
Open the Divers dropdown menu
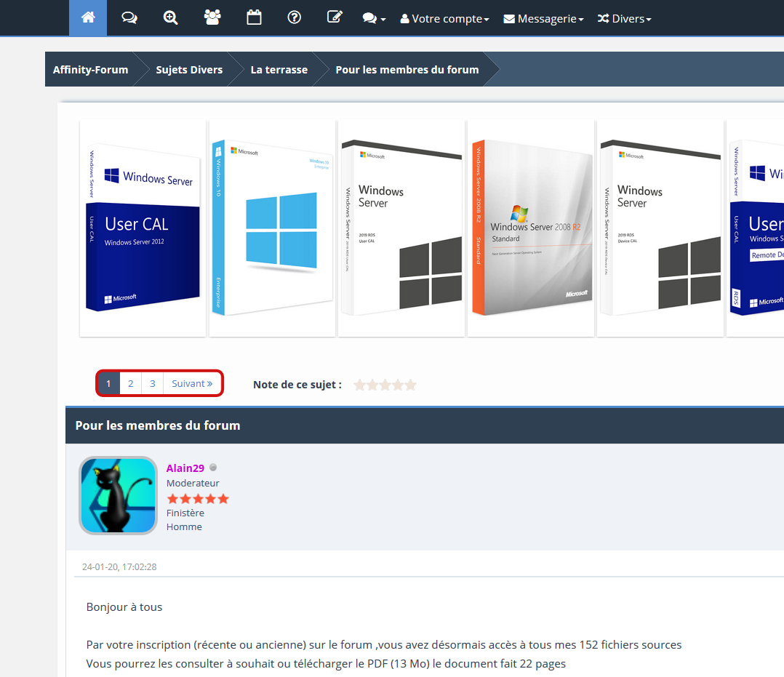[624, 19]
